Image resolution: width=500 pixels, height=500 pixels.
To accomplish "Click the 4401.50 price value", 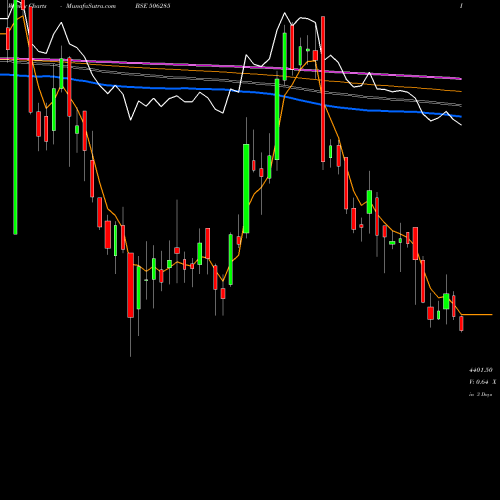I will click(481, 370).
